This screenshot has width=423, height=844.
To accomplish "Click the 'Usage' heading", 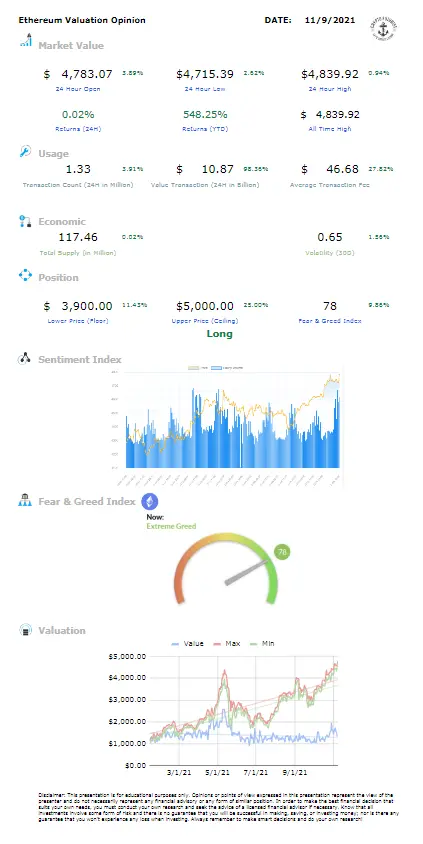I will 53,154.
